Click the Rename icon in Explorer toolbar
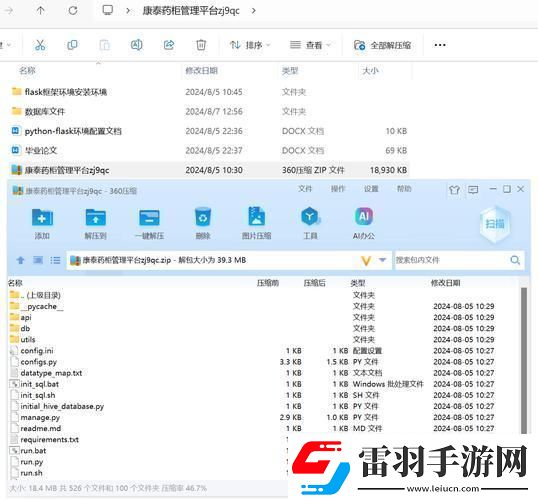This screenshot has height=500, width=538. [137, 45]
